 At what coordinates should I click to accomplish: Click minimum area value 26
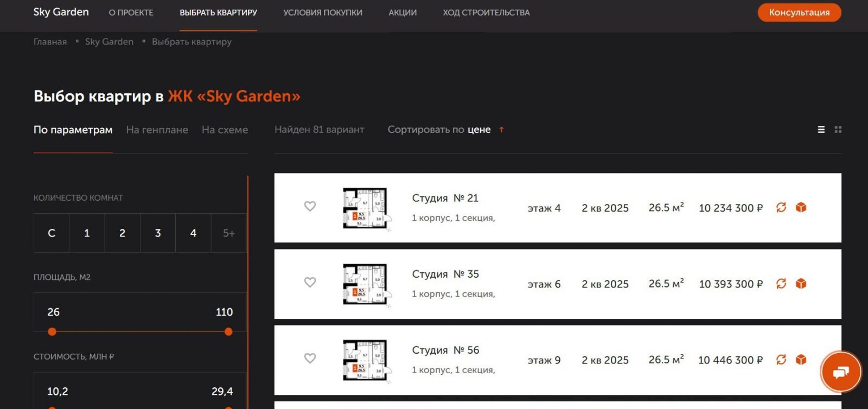[x=54, y=312]
